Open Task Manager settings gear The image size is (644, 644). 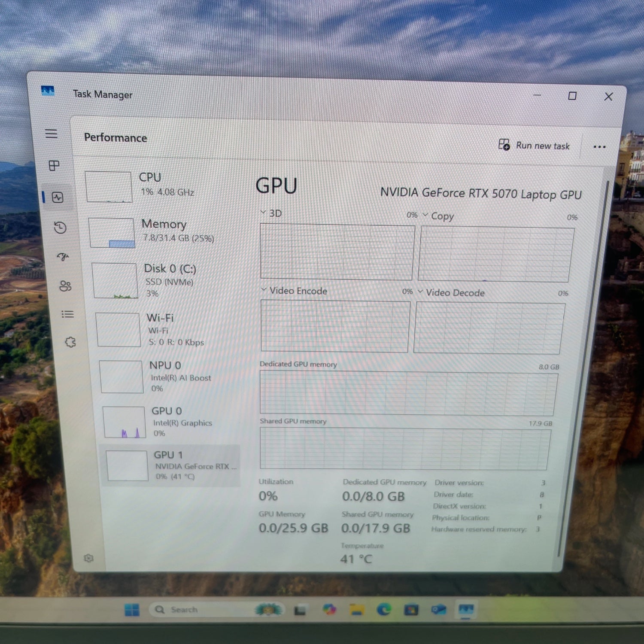(x=88, y=558)
